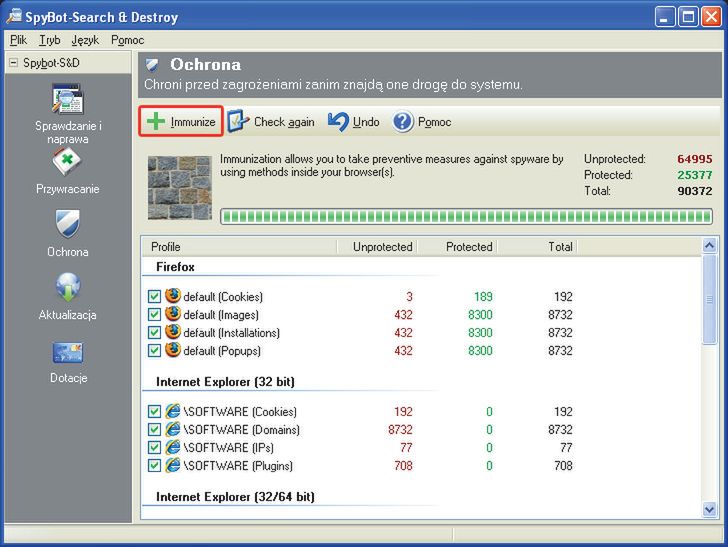
Task: Click the Pomoc toolbar button label
Action: [434, 122]
